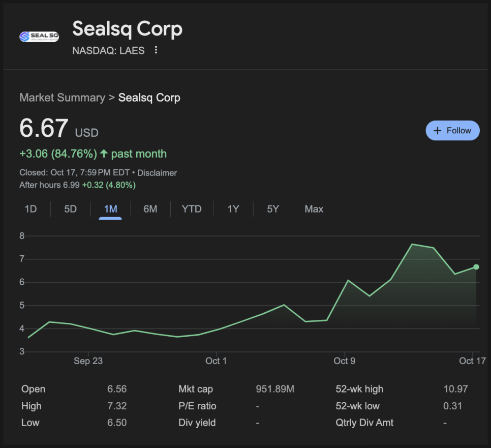Show the 6M price chart
This screenshot has width=491, height=448.
[150, 209]
